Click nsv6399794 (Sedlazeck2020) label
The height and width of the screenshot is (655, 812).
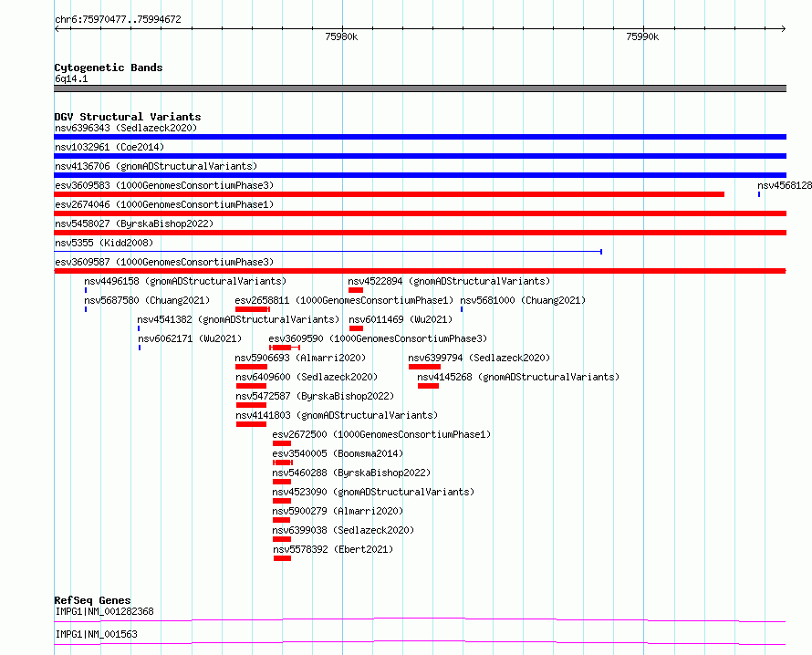[479, 358]
